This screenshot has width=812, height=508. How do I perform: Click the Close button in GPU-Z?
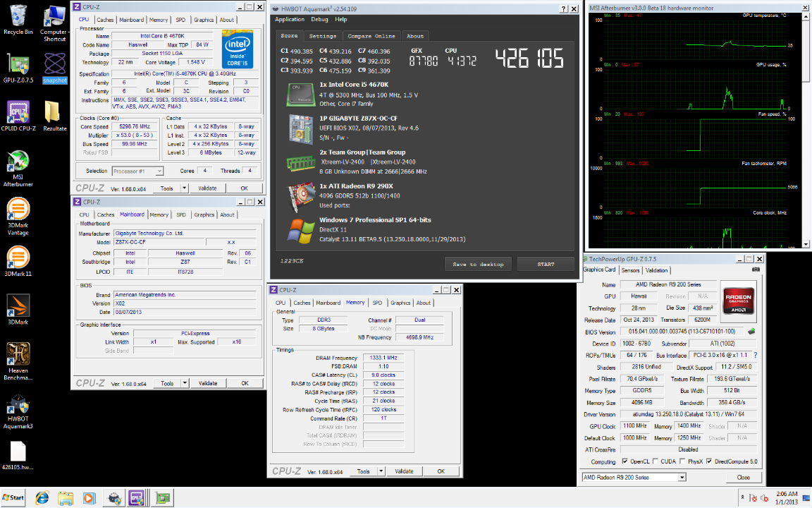coord(743,478)
